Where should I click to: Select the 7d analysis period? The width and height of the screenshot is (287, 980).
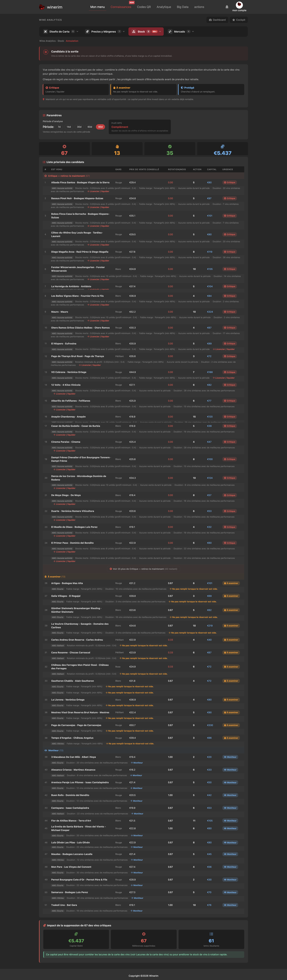click(x=59, y=127)
